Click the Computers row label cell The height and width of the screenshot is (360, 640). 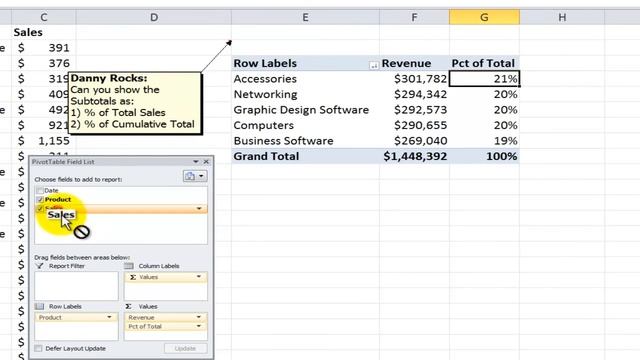[305, 125]
